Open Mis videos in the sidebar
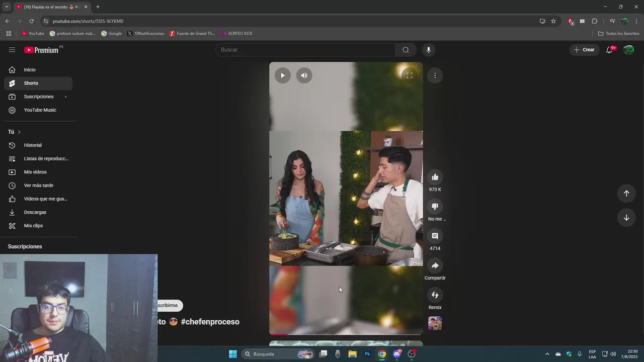 click(38, 172)
